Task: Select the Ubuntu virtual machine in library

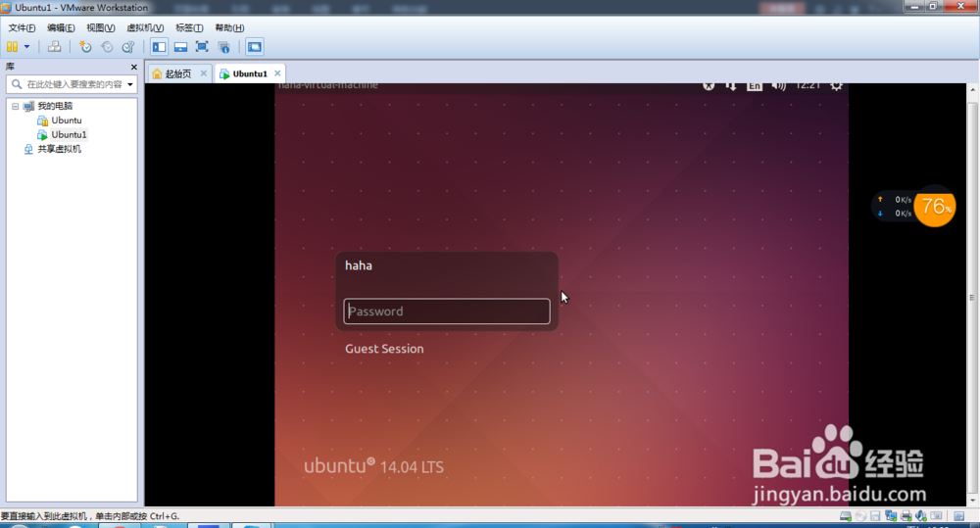Action: [67, 120]
